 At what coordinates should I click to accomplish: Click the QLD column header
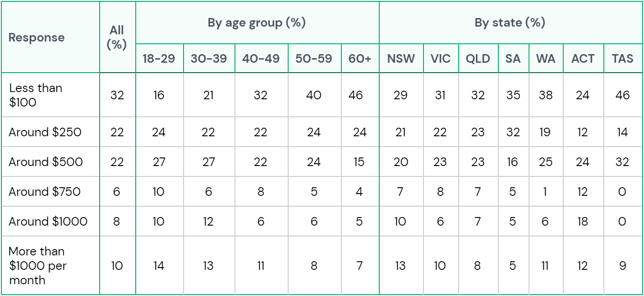point(478,59)
